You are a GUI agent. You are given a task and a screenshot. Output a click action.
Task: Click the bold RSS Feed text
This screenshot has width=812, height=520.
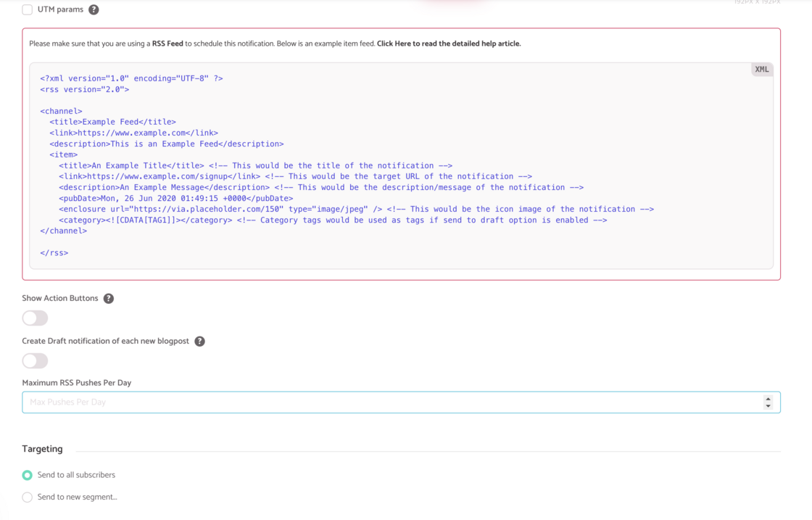click(167, 44)
